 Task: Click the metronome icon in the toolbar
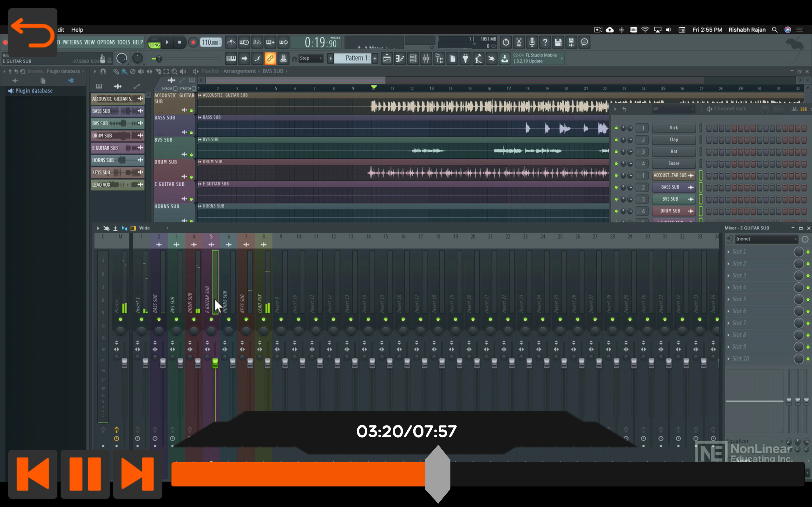[x=231, y=42]
